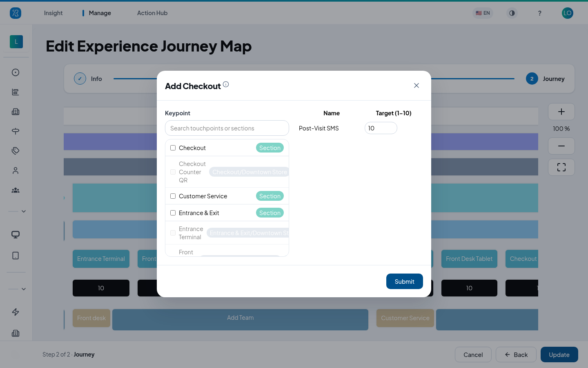The image size is (588, 368).
Task: Open the monitor display sidebar icon
Action: click(16, 235)
